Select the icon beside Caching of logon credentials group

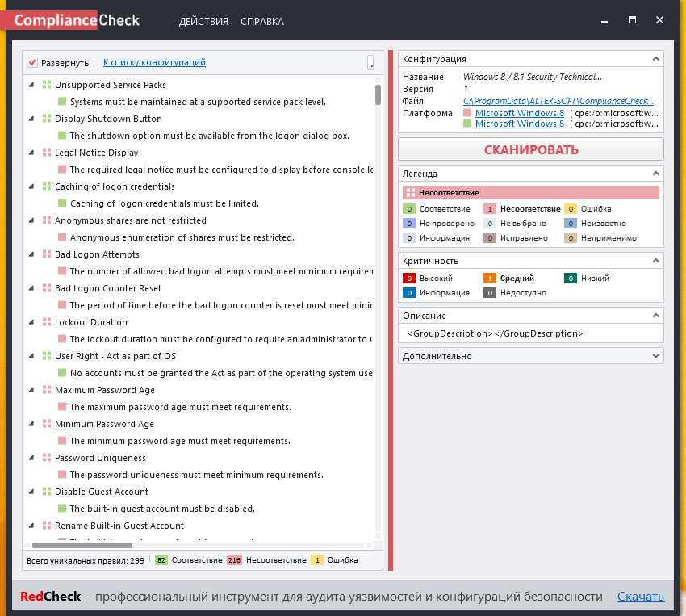pyautogui.click(x=47, y=186)
